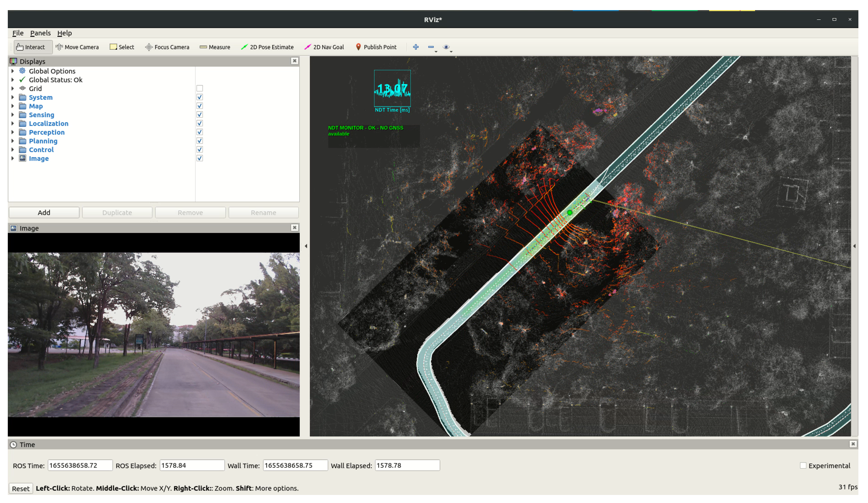Open the File menu
The image size is (868, 503).
pyautogui.click(x=18, y=33)
